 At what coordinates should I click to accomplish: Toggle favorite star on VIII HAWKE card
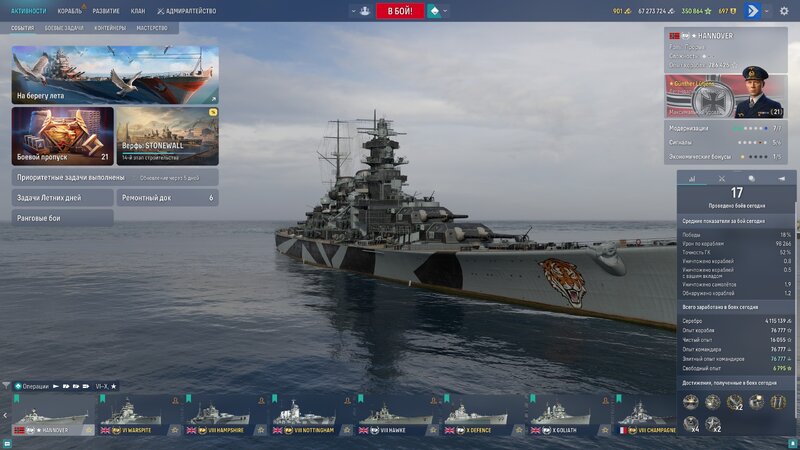pyautogui.click(x=433, y=430)
